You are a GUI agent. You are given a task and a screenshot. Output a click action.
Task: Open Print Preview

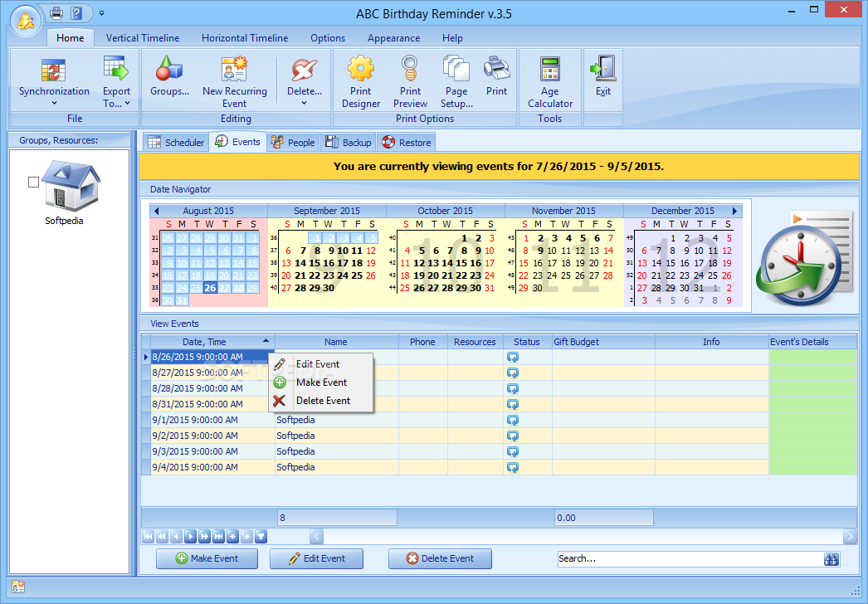410,80
